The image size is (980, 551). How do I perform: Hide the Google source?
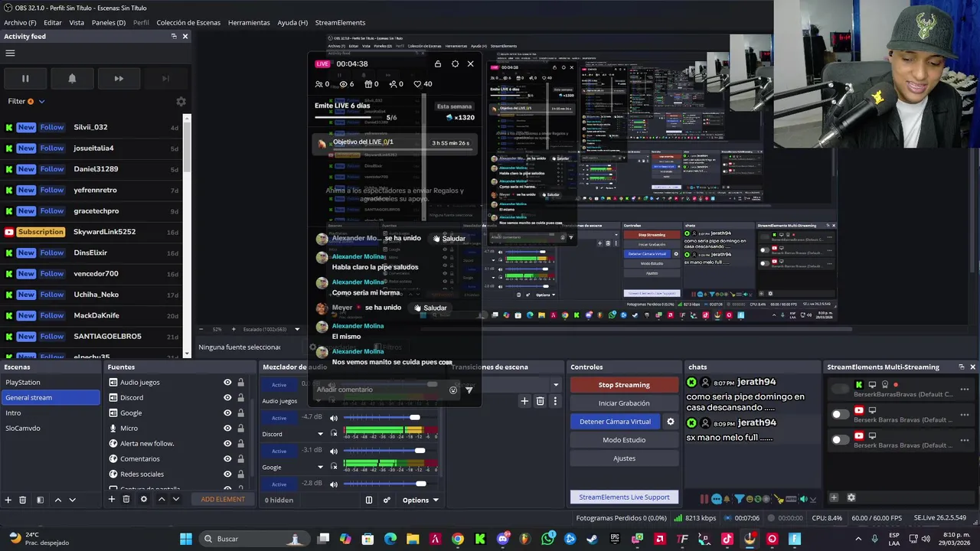click(x=227, y=413)
